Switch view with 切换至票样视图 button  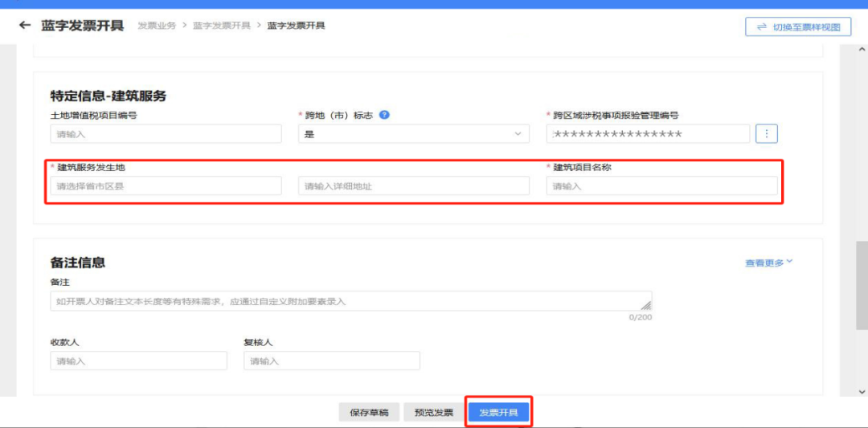click(x=798, y=26)
